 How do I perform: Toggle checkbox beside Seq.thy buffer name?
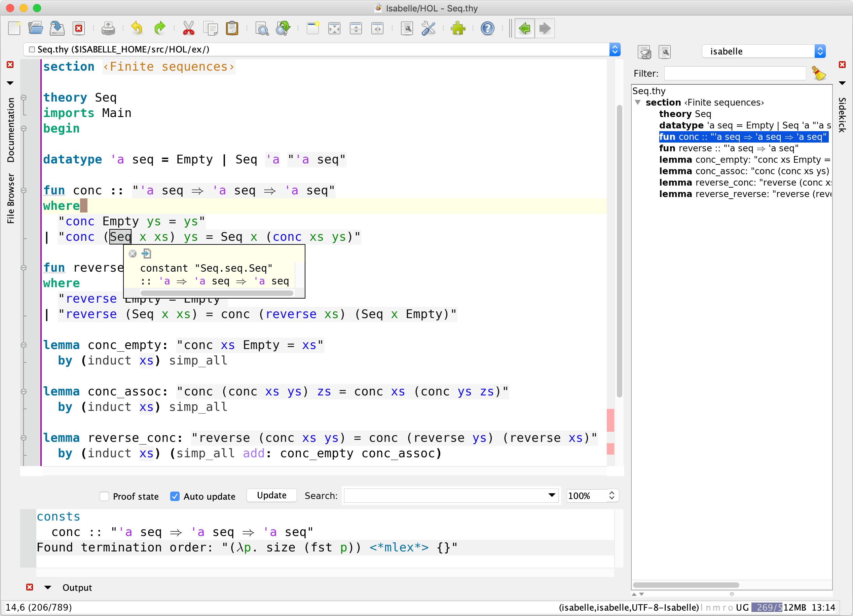coord(32,49)
